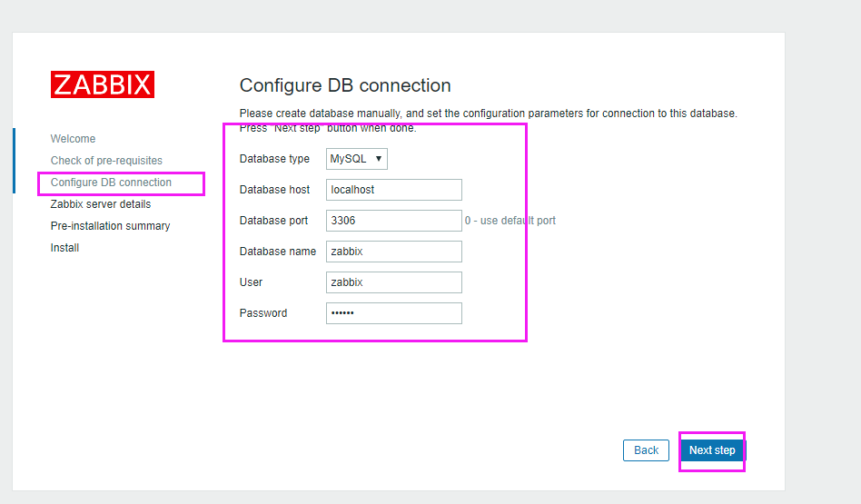Click the ZABBIX logo

[x=103, y=84]
